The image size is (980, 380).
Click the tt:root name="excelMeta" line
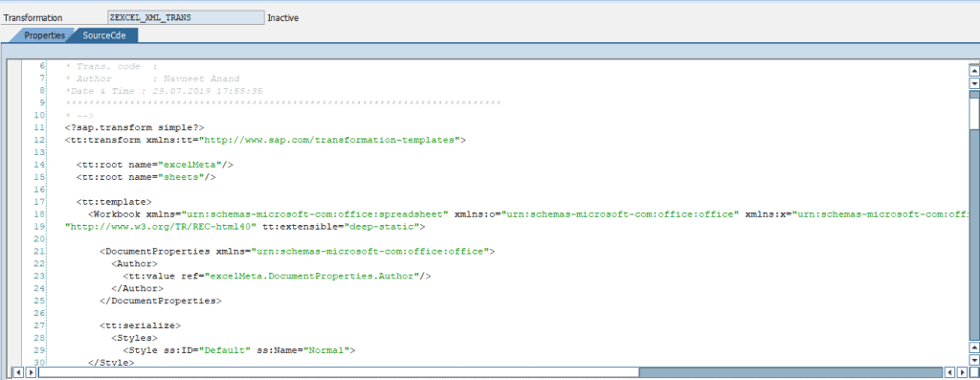(155, 165)
